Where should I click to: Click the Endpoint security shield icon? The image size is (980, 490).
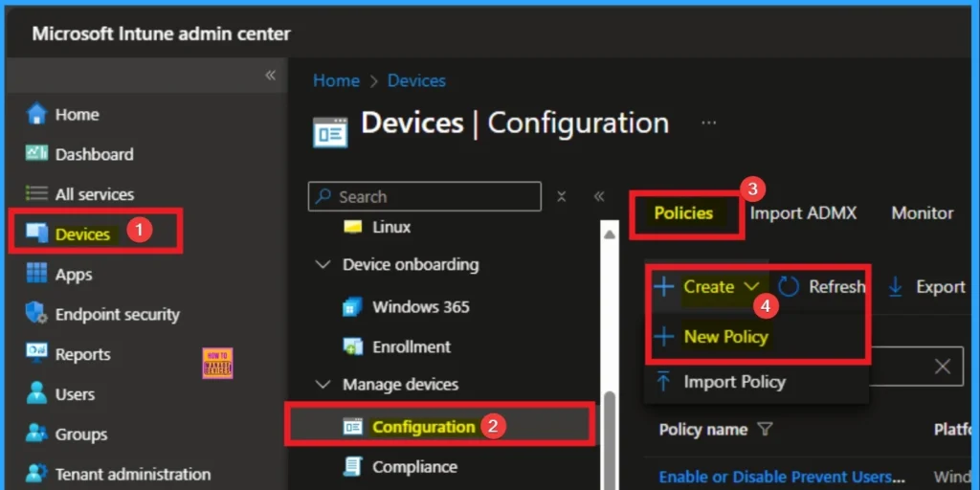(x=36, y=314)
